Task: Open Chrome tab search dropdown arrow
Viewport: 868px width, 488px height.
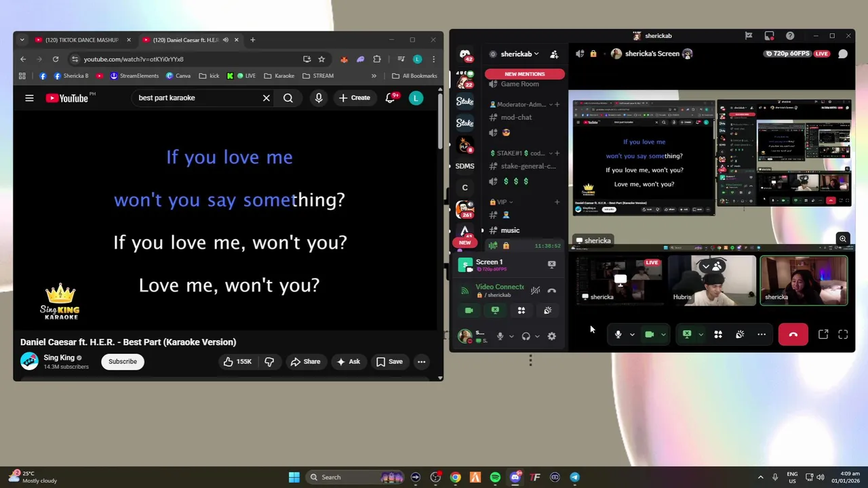Action: tap(22, 40)
